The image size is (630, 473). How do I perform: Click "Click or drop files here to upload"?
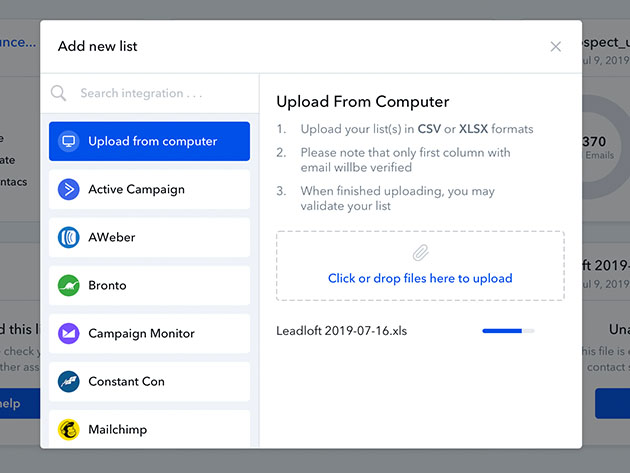[x=420, y=278]
